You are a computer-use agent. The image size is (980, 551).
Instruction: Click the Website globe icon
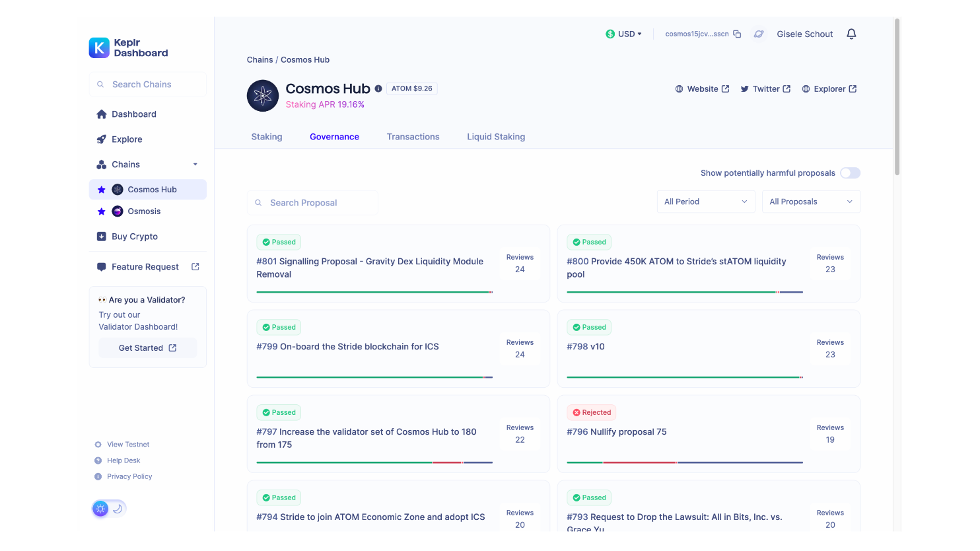pos(679,89)
